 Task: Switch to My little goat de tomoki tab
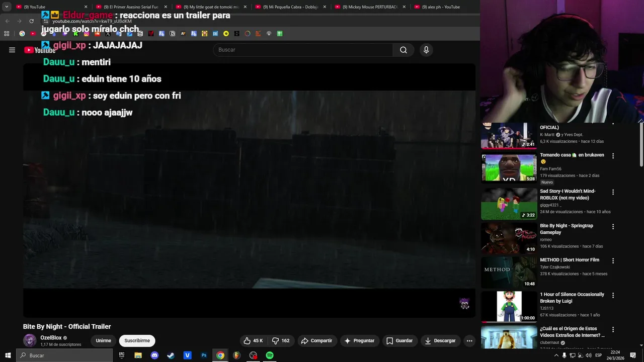pos(210,7)
